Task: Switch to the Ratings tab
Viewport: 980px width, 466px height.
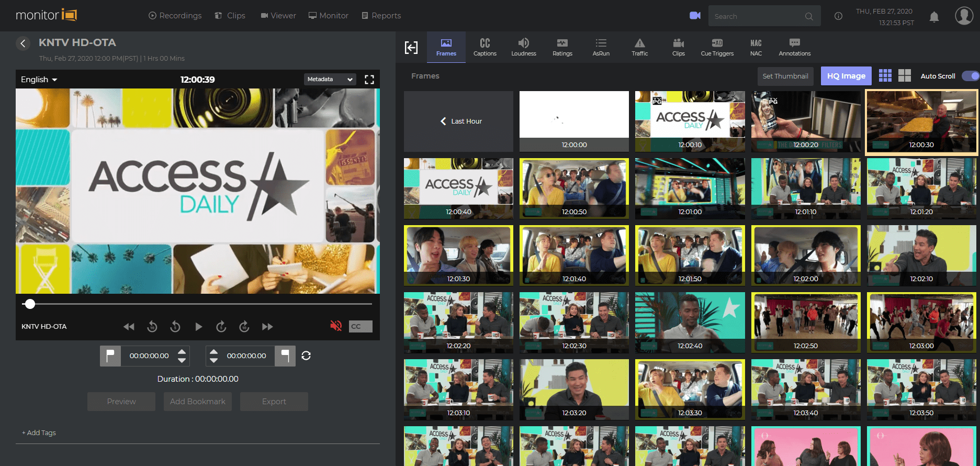Action: 562,47
